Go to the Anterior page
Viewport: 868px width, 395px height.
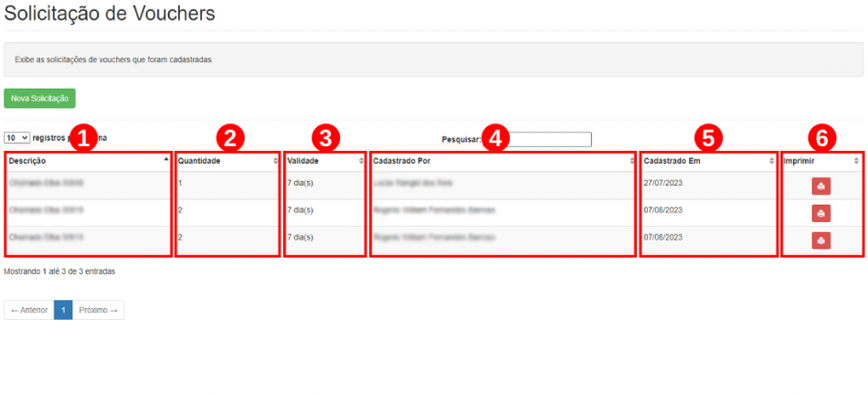[29, 310]
